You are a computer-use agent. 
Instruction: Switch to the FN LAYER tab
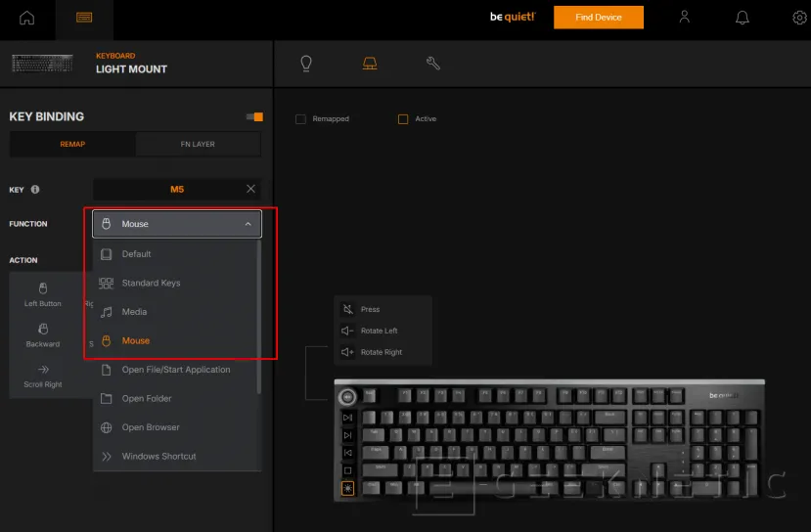[199, 145]
